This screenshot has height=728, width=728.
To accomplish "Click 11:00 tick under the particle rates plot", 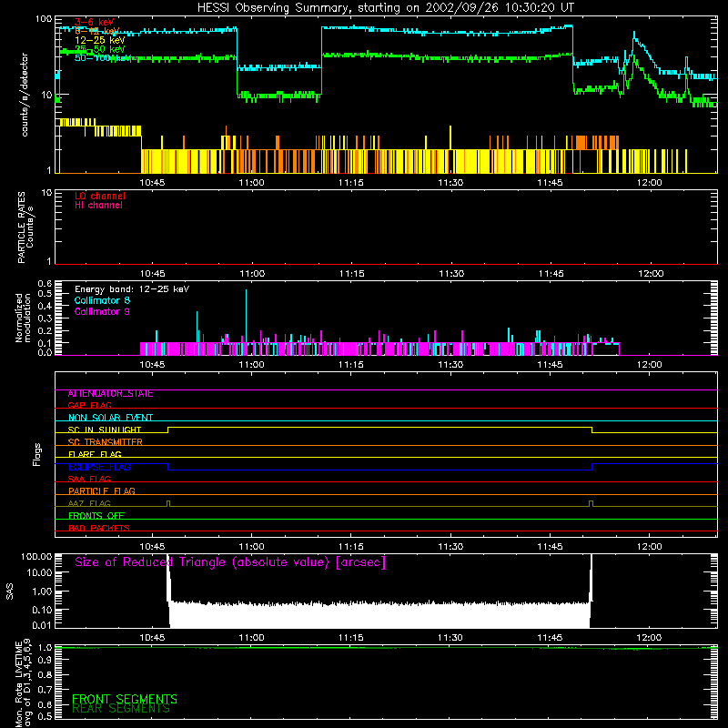I will (252, 274).
